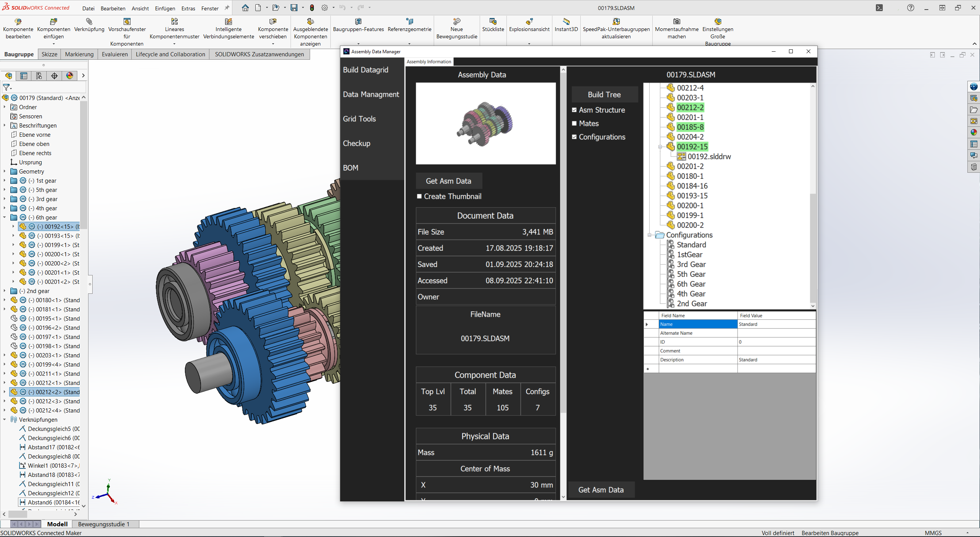Click the Options gear icon

(x=325, y=8)
